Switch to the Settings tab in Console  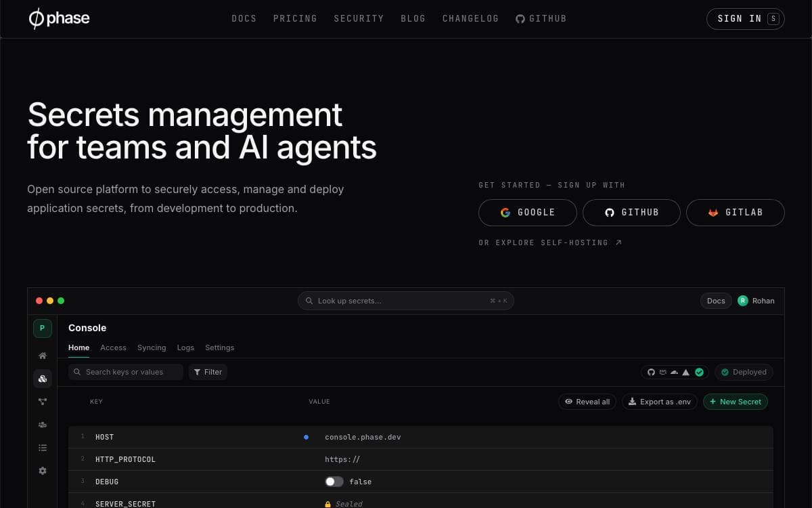[219, 347]
